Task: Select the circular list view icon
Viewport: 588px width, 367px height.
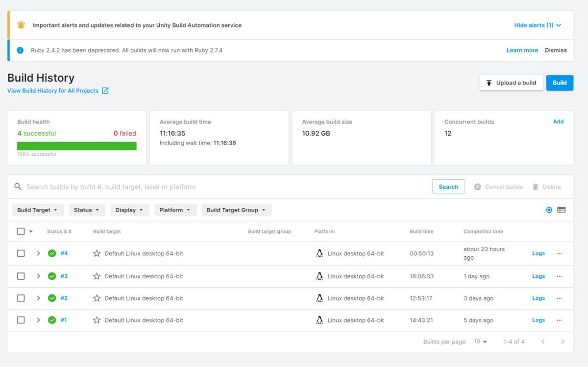Action: point(549,210)
